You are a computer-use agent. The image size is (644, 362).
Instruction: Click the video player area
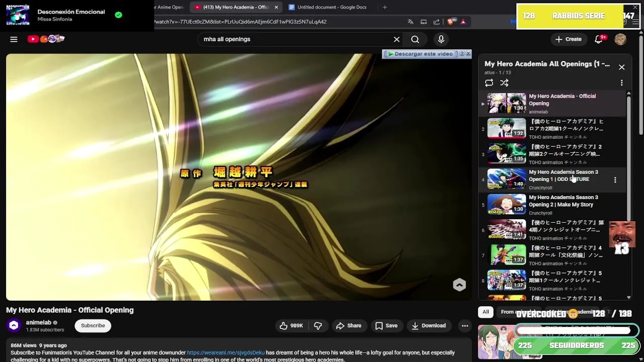pyautogui.click(x=239, y=177)
